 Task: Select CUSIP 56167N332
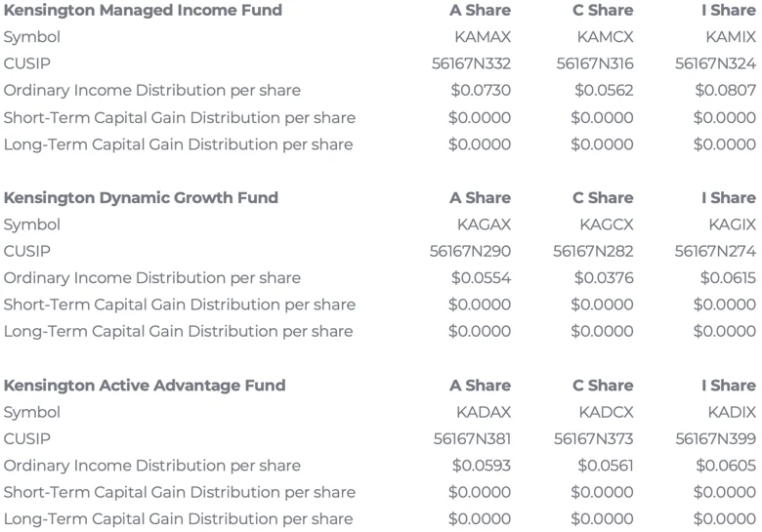[472, 63]
